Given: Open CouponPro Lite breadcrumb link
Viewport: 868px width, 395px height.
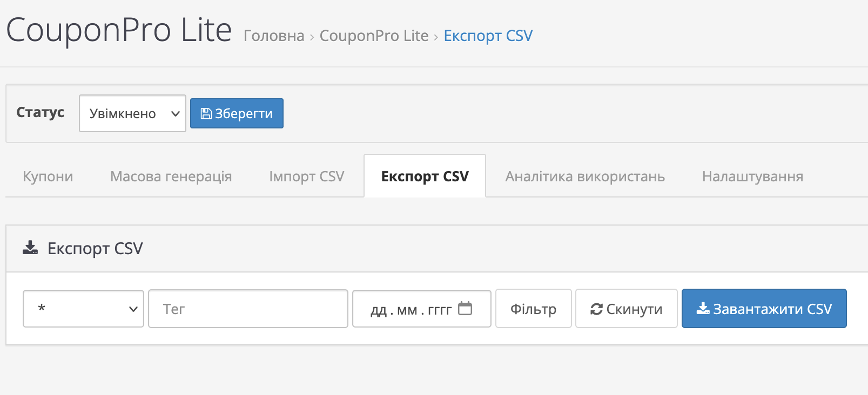Looking at the screenshot, I should click(374, 36).
